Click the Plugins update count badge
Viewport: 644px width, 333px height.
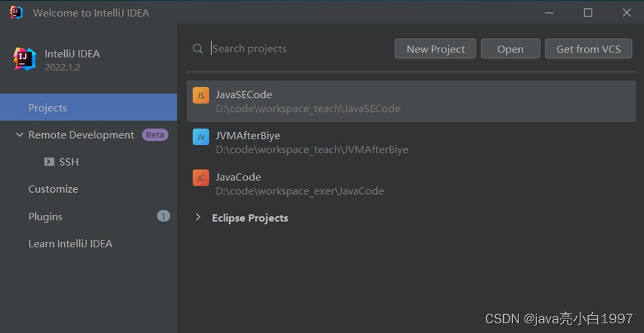pyautogui.click(x=163, y=216)
